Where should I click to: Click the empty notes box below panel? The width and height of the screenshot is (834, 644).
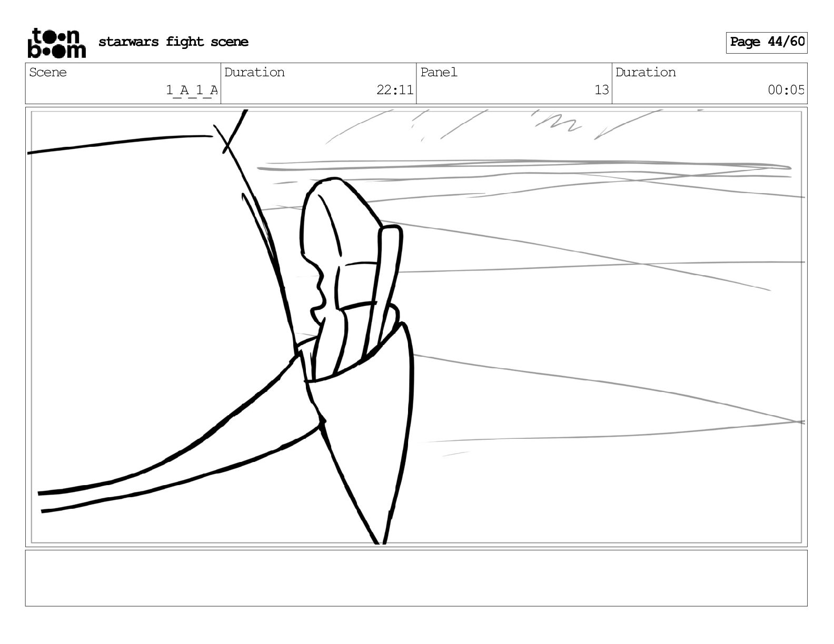pyautogui.click(x=416, y=578)
